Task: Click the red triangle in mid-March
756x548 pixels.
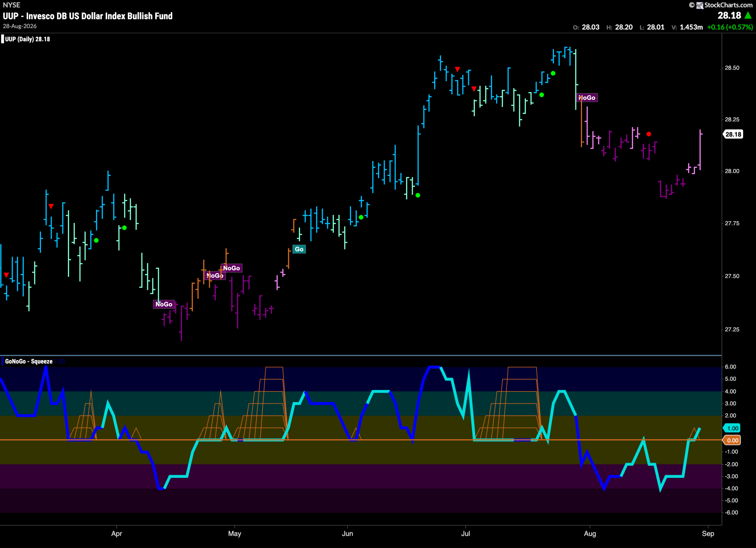Action: click(x=51, y=206)
